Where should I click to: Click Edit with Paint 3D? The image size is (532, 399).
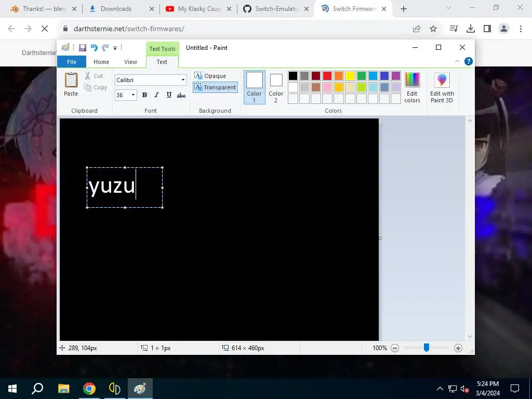(x=442, y=87)
